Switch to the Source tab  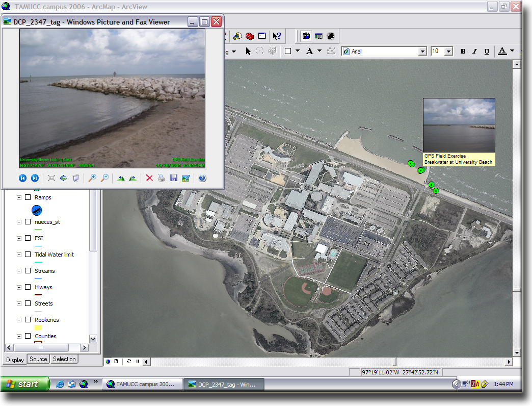coord(38,359)
